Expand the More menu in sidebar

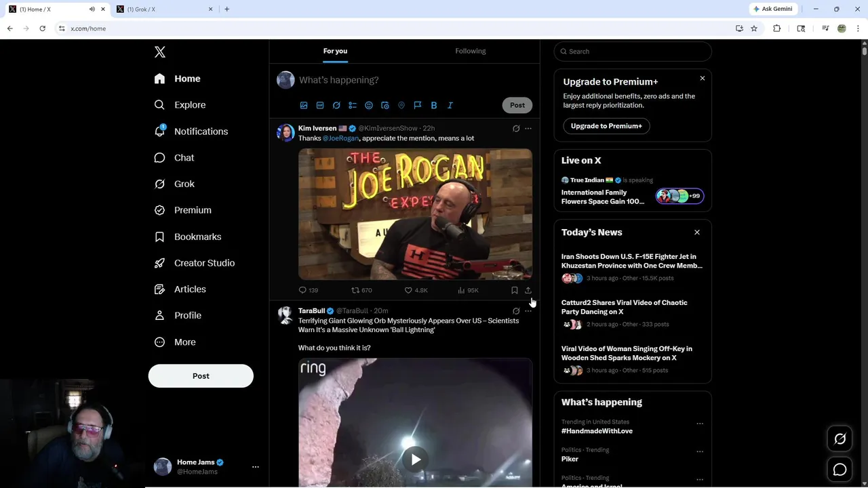(174, 342)
